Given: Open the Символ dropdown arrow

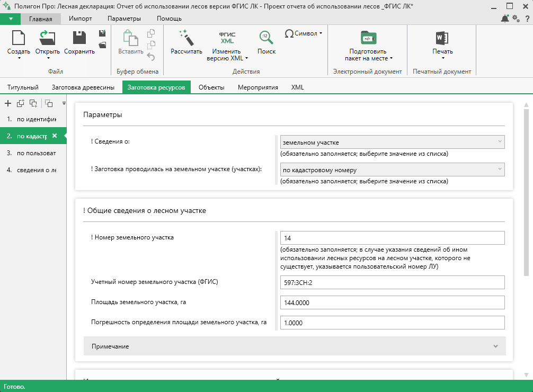Looking at the screenshot, I should (321, 33).
